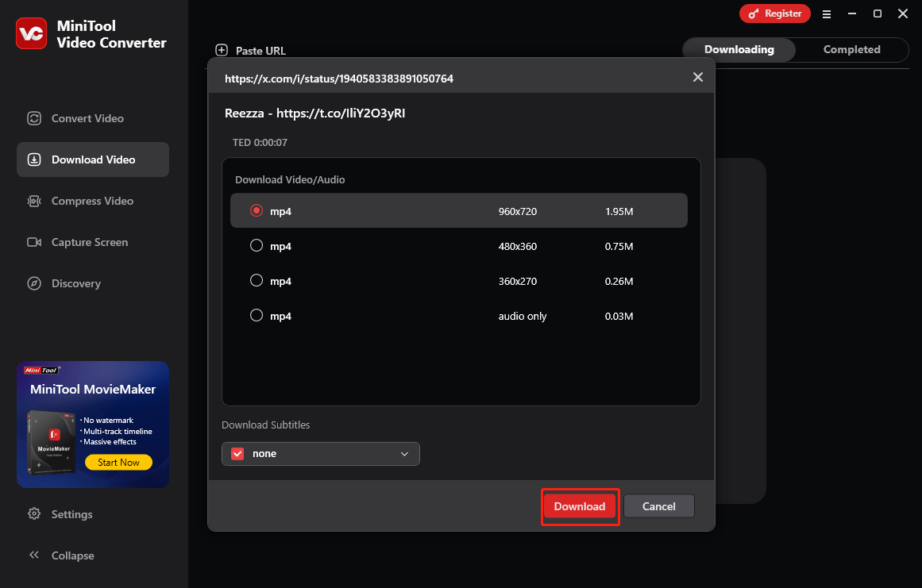Viewport: 922px width, 588px height.
Task: Click the x.com status URL text
Action: click(x=338, y=79)
